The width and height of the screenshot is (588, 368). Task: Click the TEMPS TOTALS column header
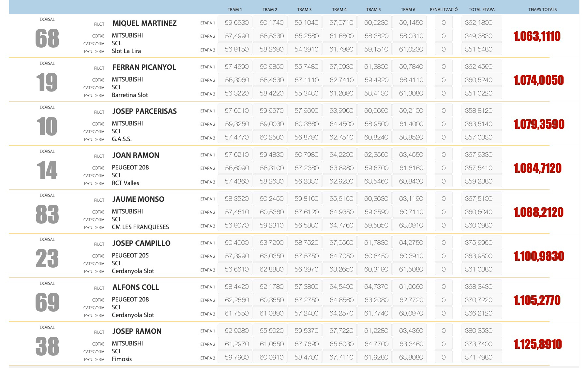click(542, 9)
